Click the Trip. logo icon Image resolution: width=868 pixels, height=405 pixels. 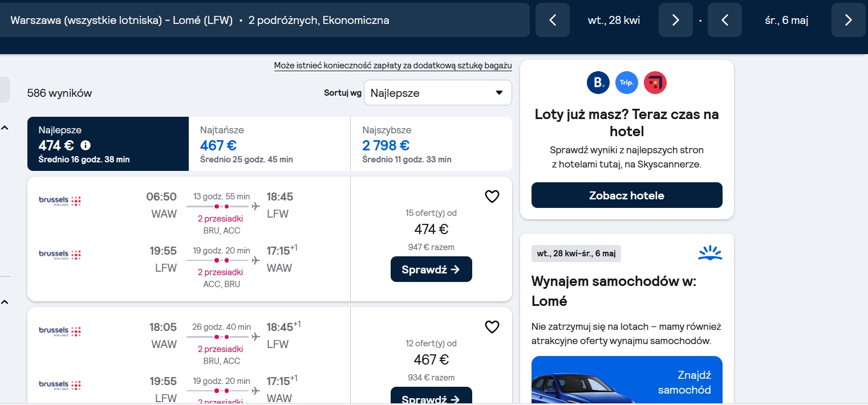coord(627,83)
